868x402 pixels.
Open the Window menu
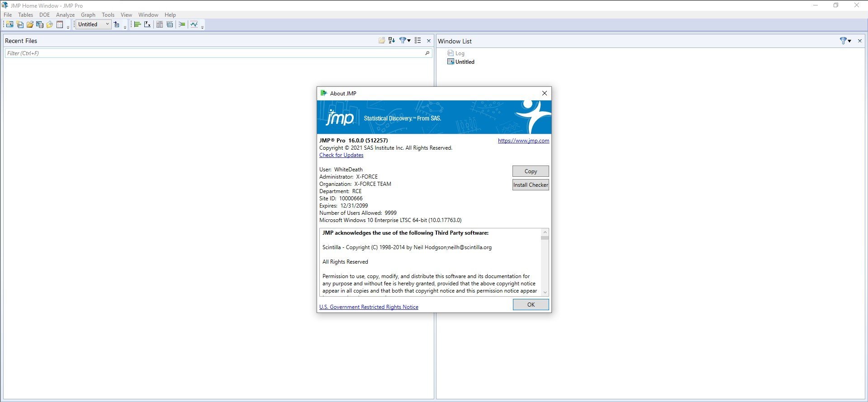point(148,15)
